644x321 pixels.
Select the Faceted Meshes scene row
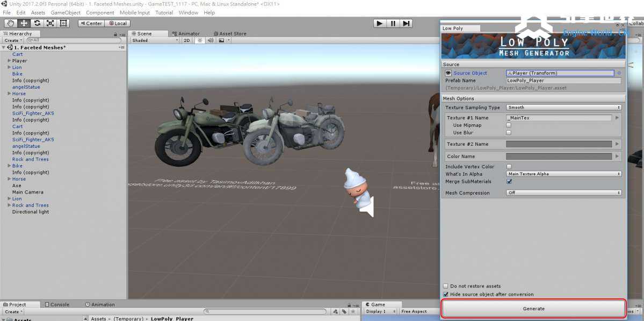[63, 48]
